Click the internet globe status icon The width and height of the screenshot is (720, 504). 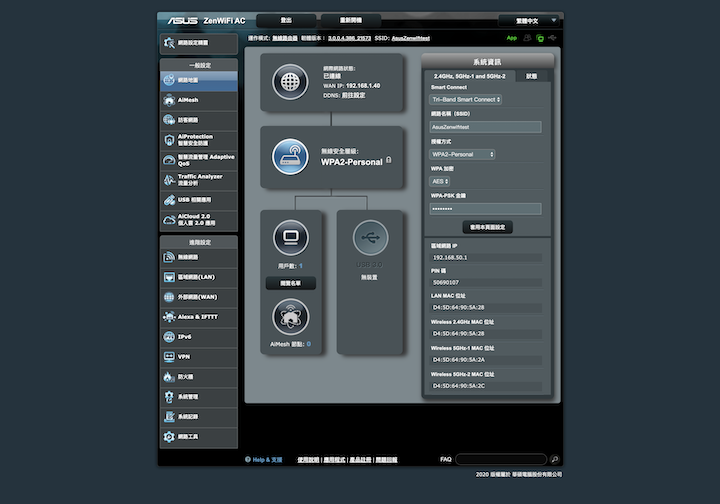click(290, 83)
